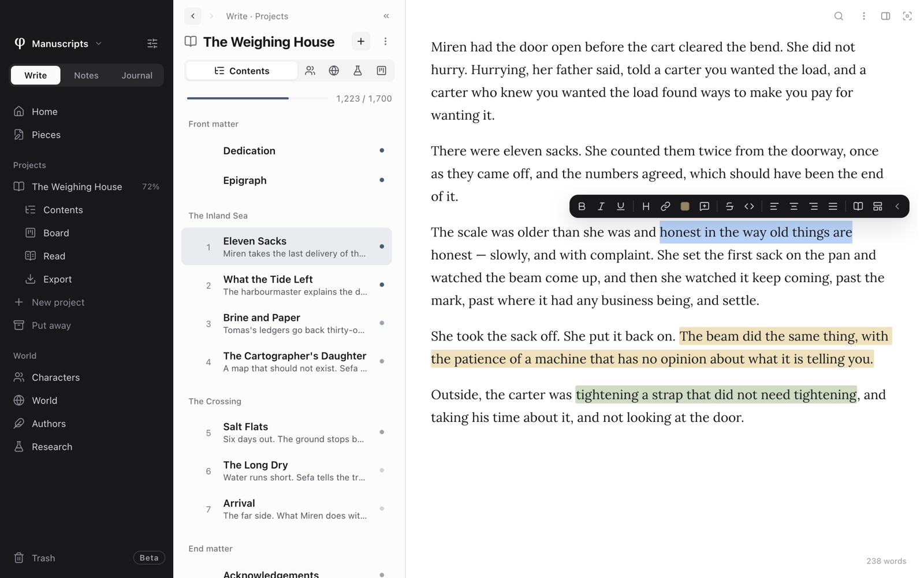Open the editor more options menu

(863, 16)
